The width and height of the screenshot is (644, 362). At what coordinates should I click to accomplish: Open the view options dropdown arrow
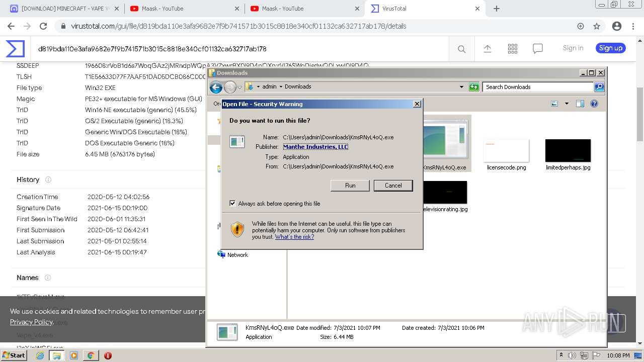click(567, 104)
